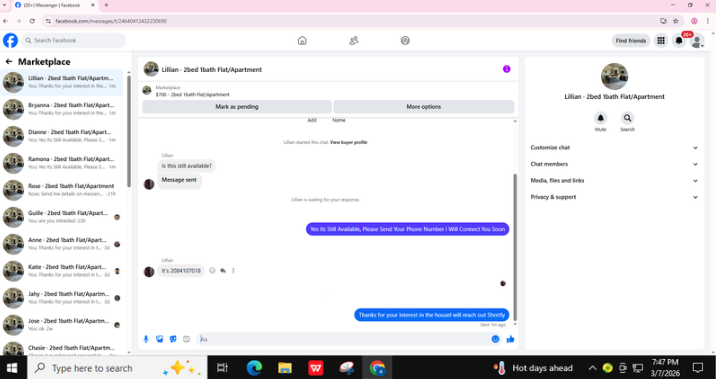Select the Messenger Facebook browser tab
The width and height of the screenshot is (716, 379).
point(54,5)
